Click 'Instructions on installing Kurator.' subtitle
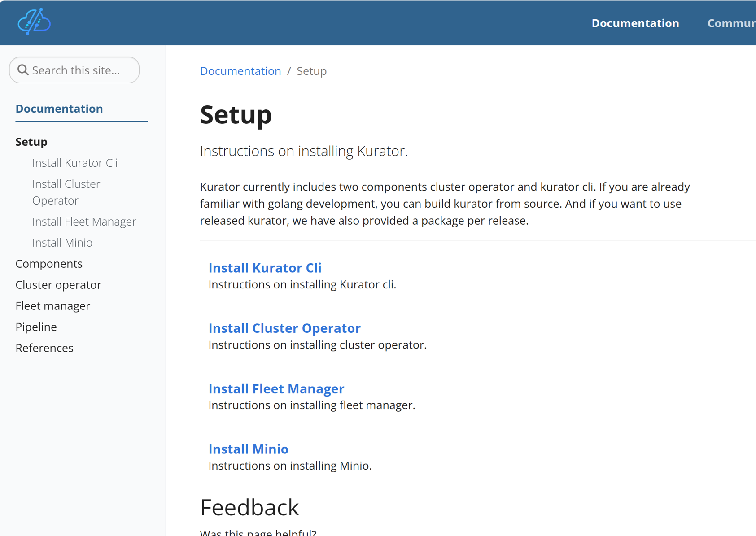Image resolution: width=756 pixels, height=536 pixels. [304, 151]
